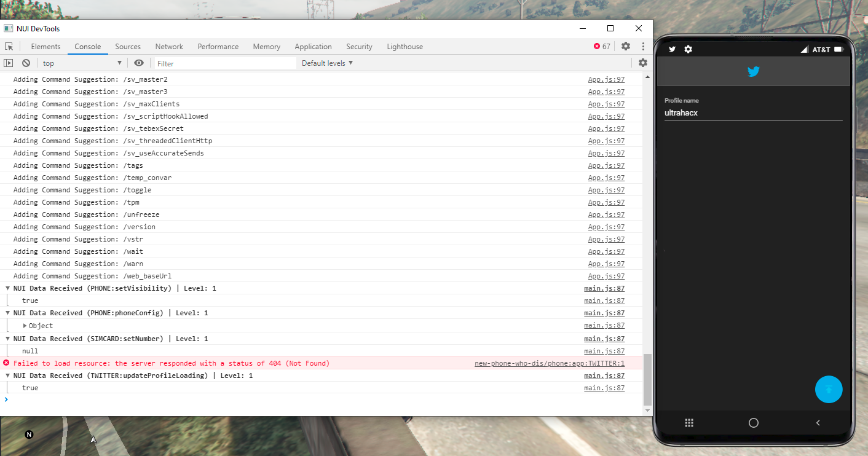Image resolution: width=868 pixels, height=456 pixels.
Task: Select the inspect element cursor tool
Action: pyautogui.click(x=9, y=46)
